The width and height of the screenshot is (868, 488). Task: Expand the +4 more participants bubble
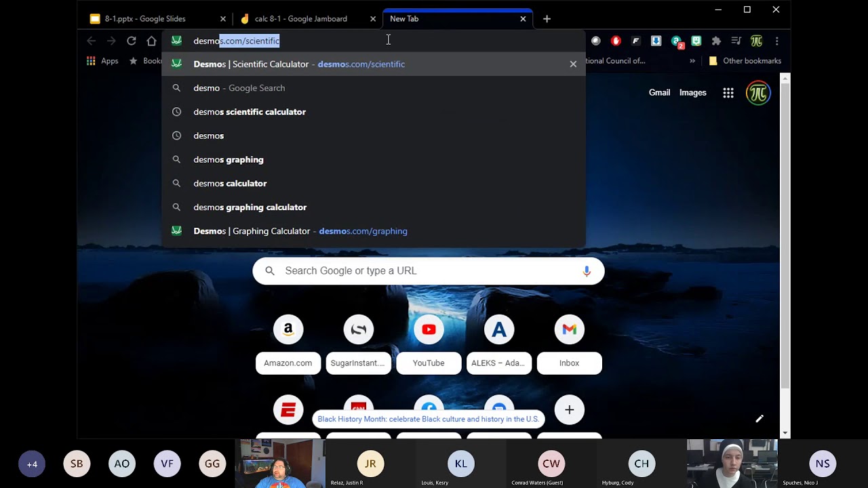(x=32, y=464)
